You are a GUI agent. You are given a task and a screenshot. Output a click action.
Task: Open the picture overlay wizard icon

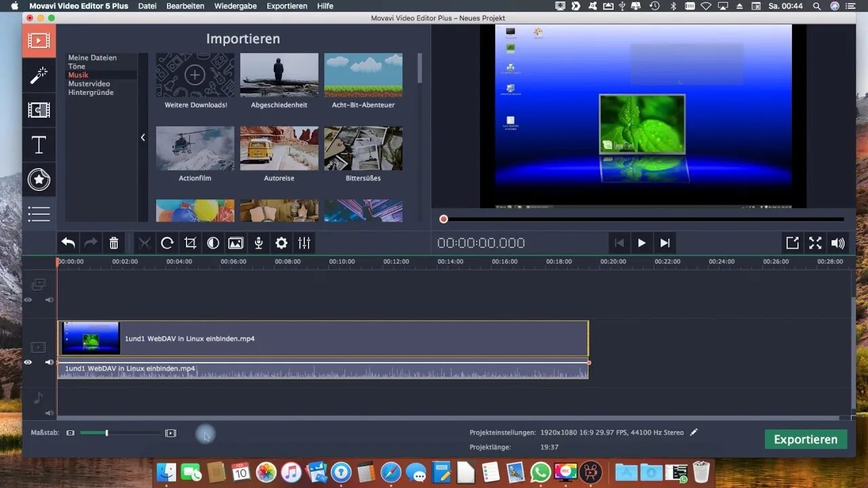(235, 243)
